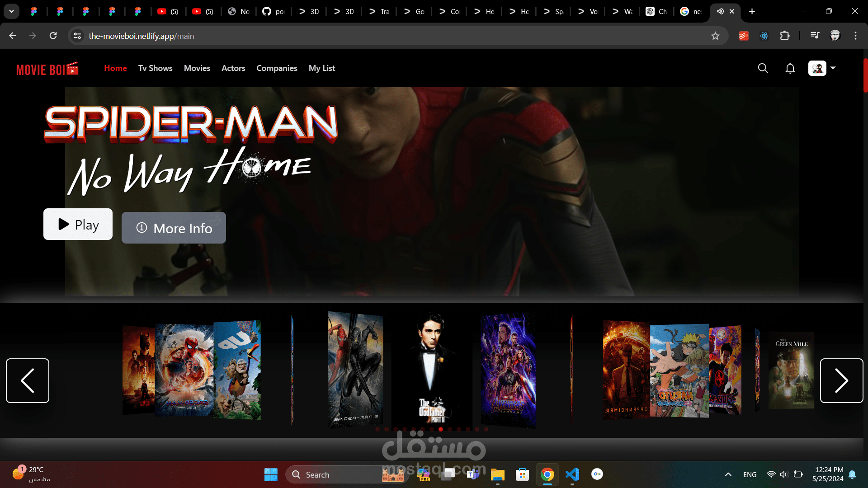Select the Avengers Endgame poster
Viewport: 868px width, 488px height.
click(x=508, y=370)
